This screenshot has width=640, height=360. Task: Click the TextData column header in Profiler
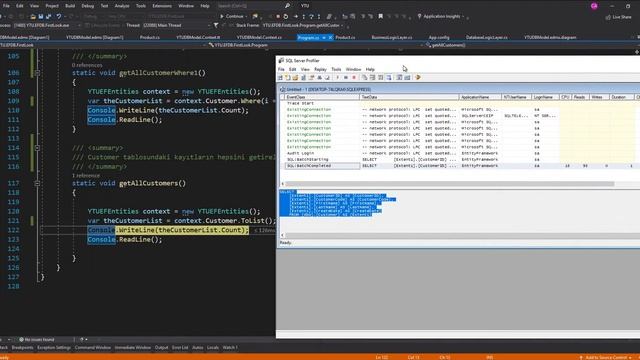[x=409, y=97]
